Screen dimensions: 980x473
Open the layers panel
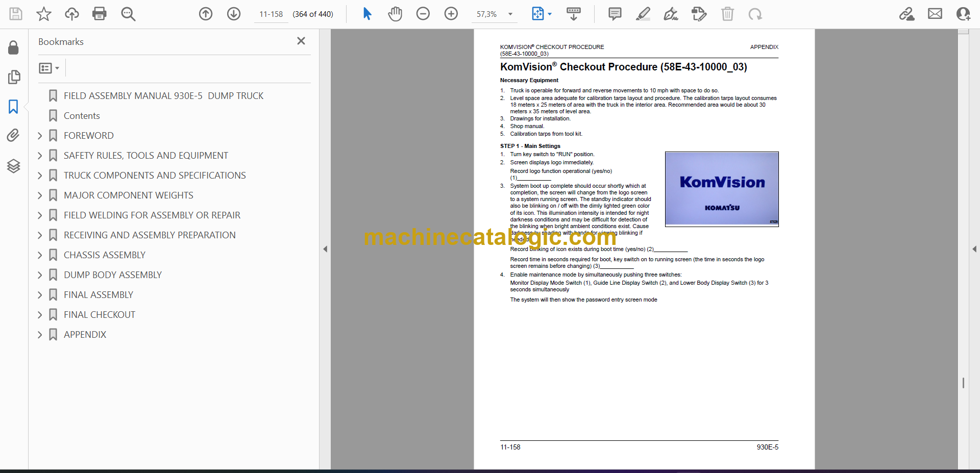13,166
